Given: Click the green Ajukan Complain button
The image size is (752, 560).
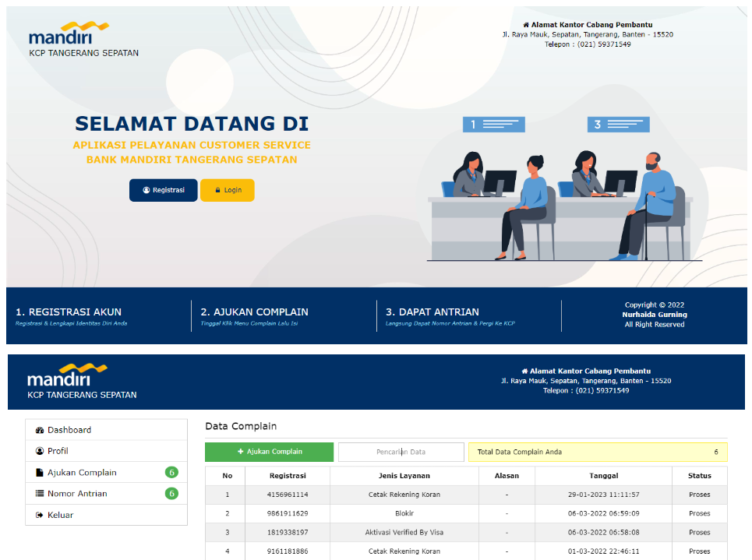Looking at the screenshot, I should tap(269, 452).
